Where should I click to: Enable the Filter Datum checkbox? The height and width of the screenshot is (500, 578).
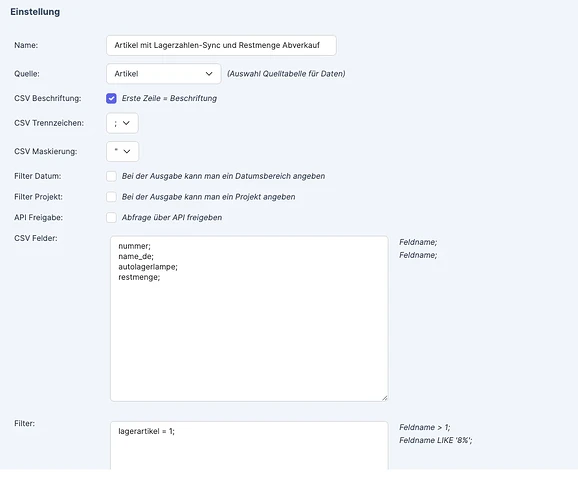tap(111, 176)
